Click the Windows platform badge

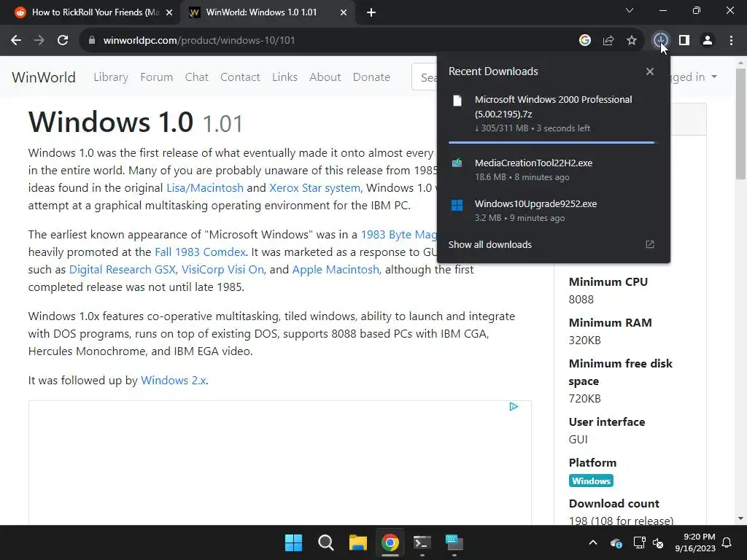click(x=591, y=481)
